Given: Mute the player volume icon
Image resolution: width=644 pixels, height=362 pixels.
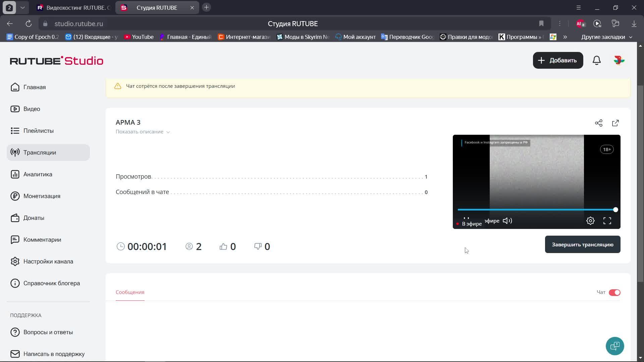Looking at the screenshot, I should (x=507, y=221).
